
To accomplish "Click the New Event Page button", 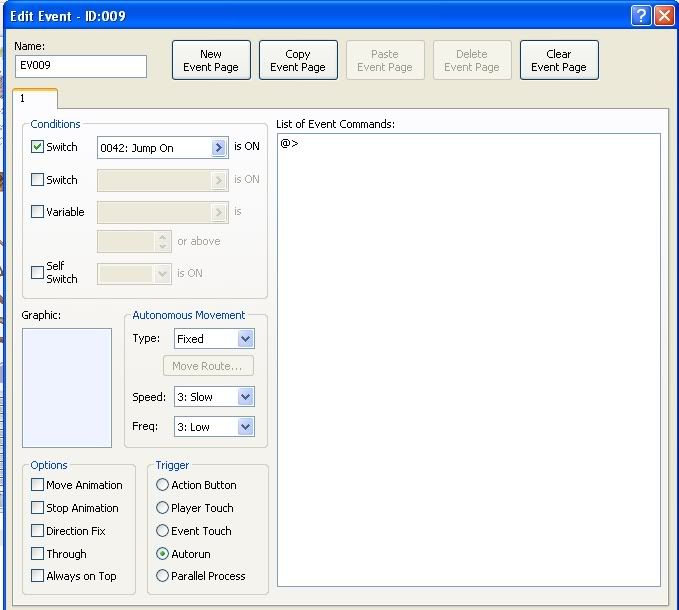I will 211,60.
